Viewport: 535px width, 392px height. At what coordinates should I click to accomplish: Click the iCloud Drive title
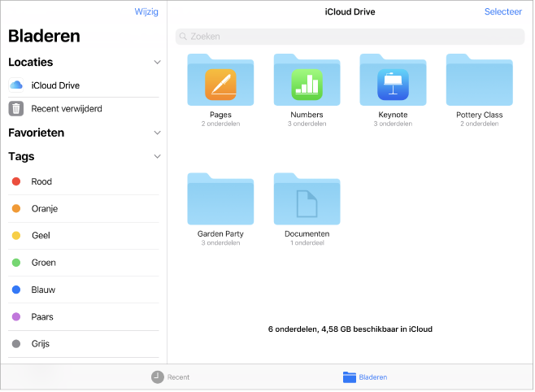pos(350,12)
